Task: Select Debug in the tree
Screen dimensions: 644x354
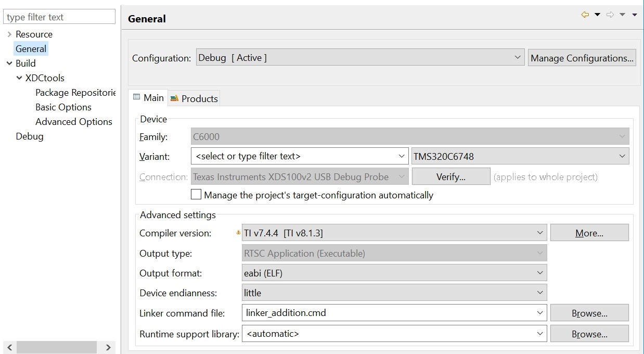Action: (x=30, y=136)
